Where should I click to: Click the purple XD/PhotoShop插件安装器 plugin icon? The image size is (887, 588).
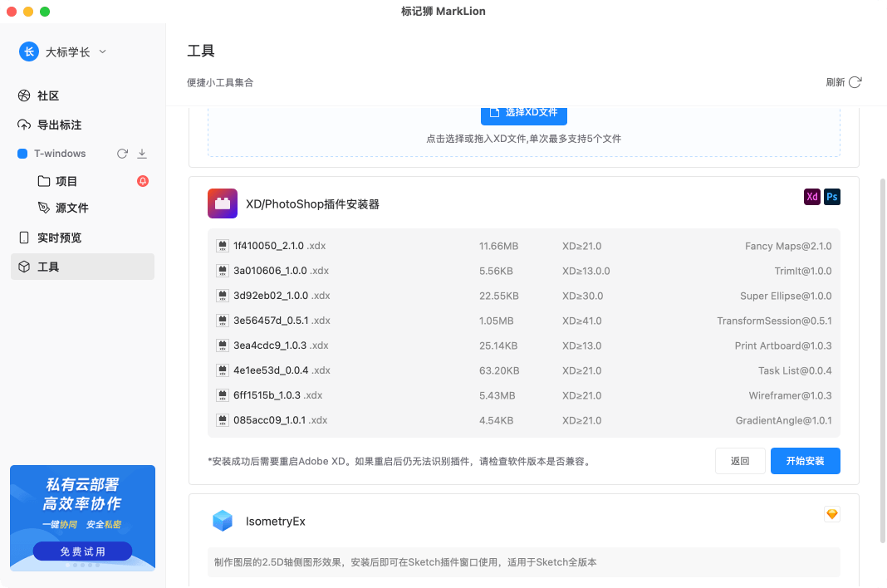[222, 203]
